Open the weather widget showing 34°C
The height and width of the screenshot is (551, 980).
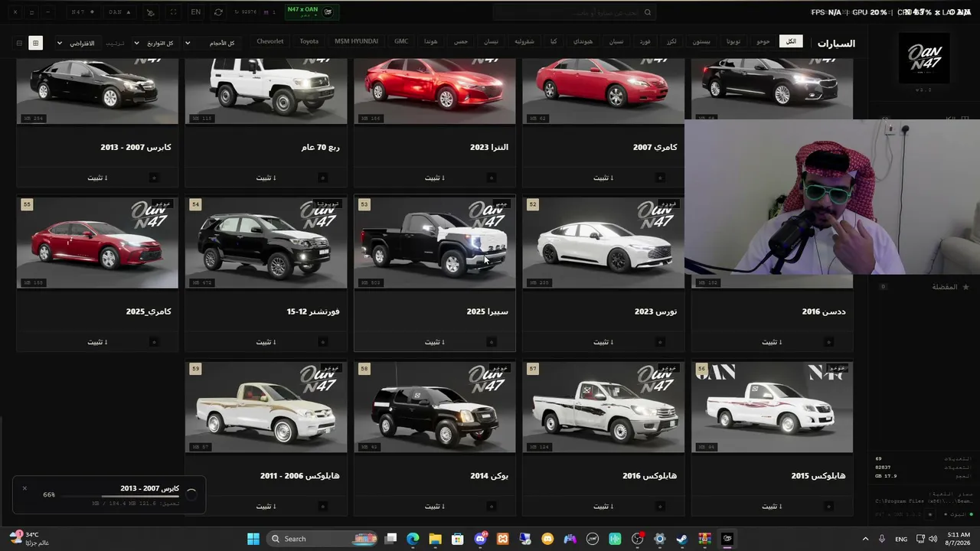click(x=29, y=539)
